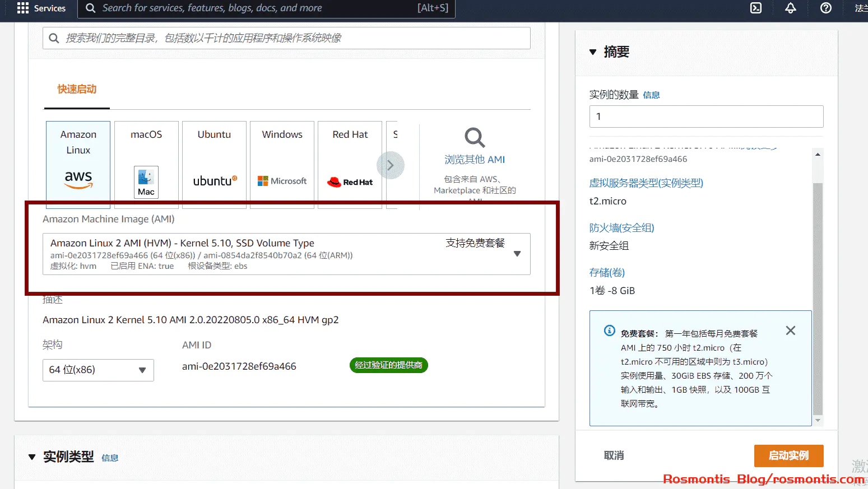Click the summary panel scrollbar thumb
The width and height of the screenshot is (868, 489).
coord(818,298)
